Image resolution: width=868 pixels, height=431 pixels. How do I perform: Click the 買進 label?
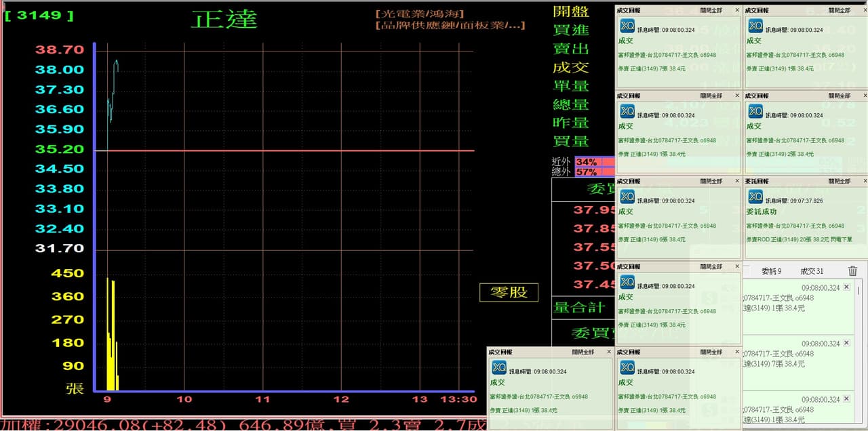coord(571,30)
